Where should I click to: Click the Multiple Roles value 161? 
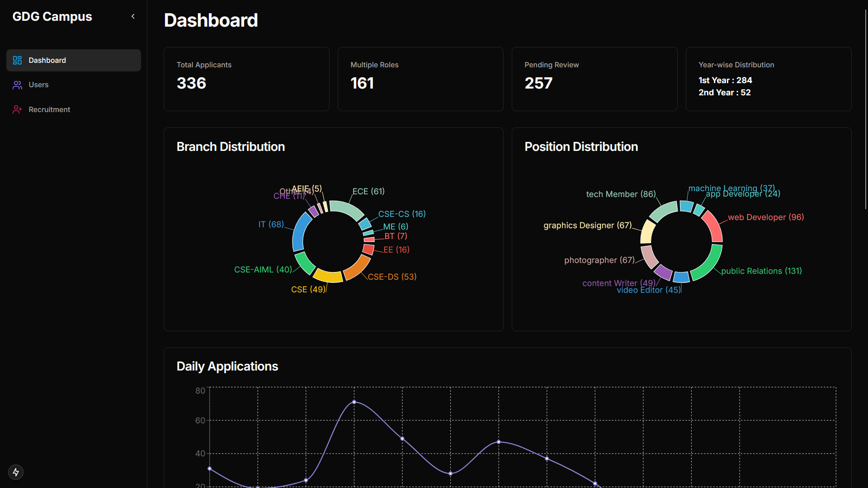[x=362, y=83]
